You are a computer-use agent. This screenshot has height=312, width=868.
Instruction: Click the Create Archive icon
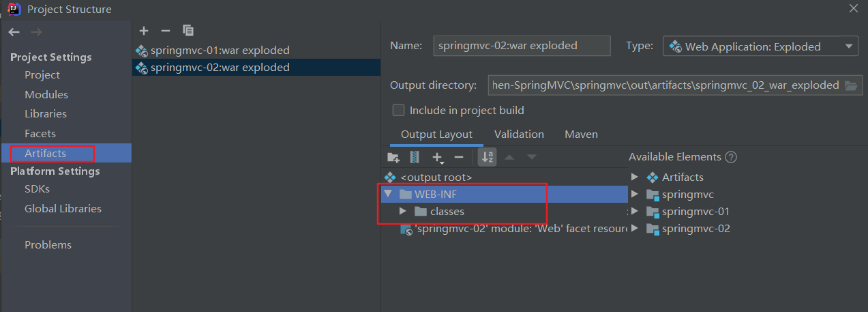[414, 157]
